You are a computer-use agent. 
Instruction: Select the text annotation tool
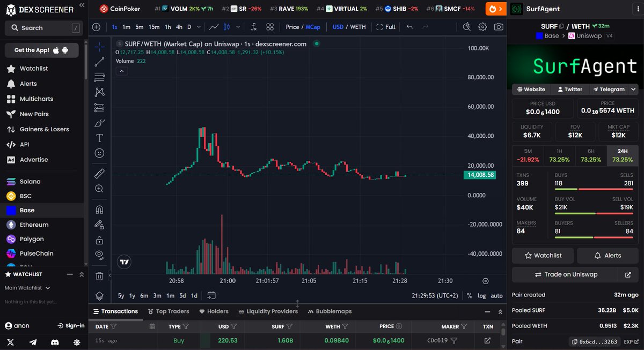99,138
